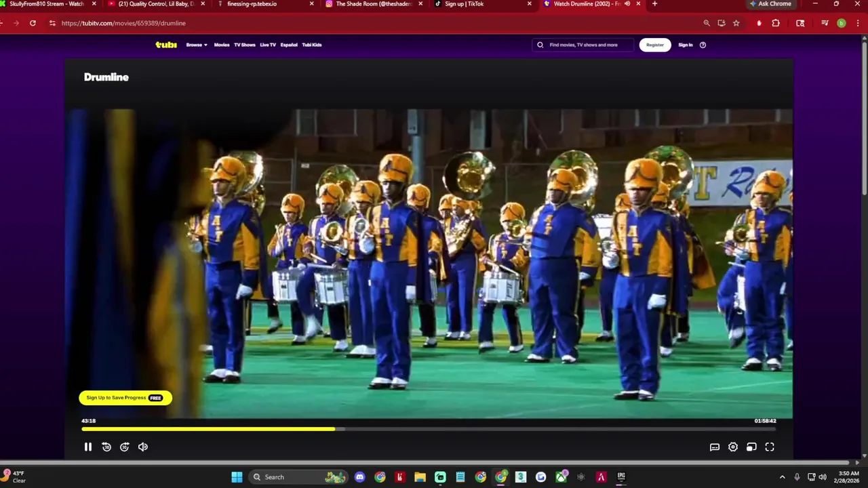The image size is (868, 488).
Task: Open Discord from the taskbar
Action: [x=359, y=477]
